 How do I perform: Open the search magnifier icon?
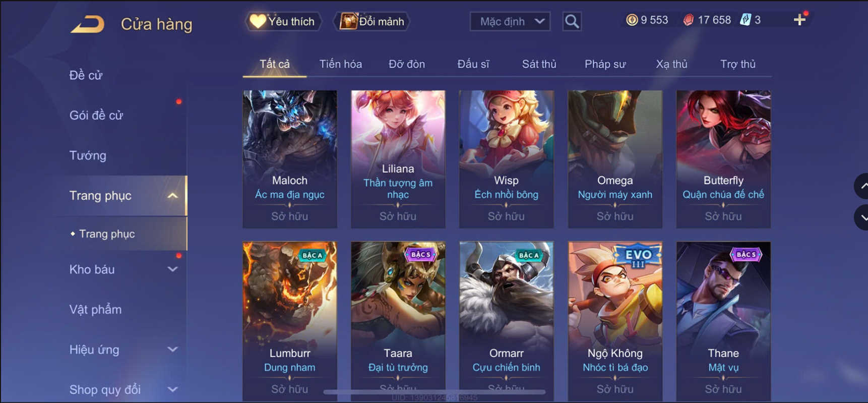572,21
